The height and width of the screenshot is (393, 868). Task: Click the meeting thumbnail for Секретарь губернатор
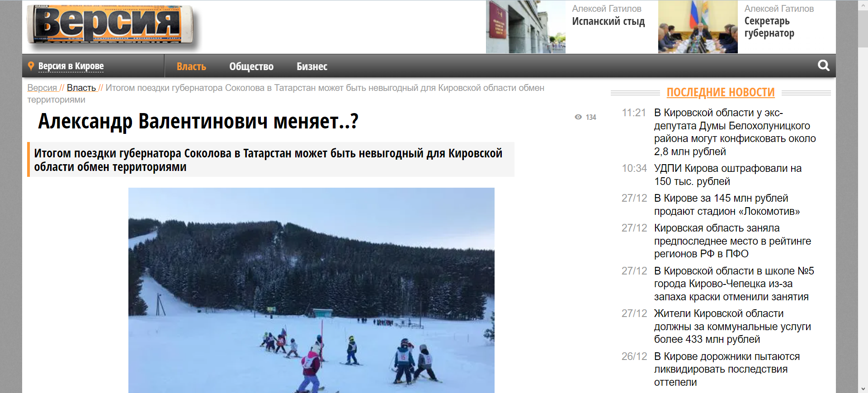(x=698, y=27)
